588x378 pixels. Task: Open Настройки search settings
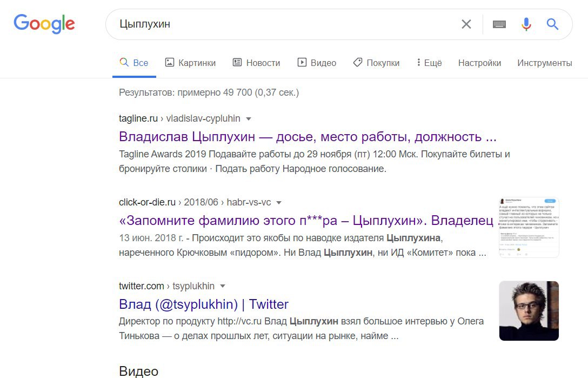point(479,63)
